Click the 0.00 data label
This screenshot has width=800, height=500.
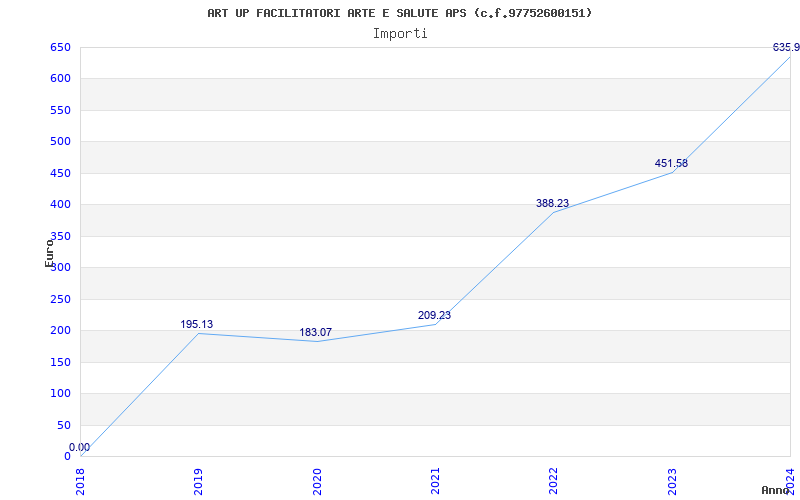[x=79, y=447]
